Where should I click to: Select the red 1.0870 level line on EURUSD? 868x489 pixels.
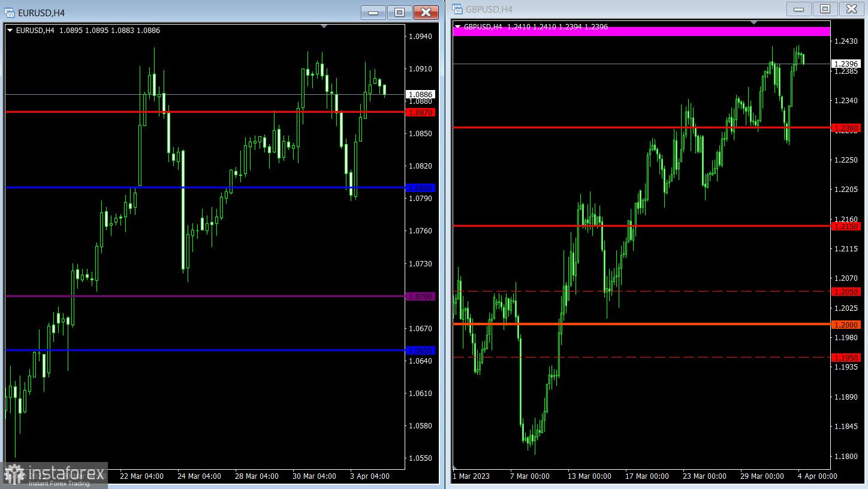tap(205, 112)
